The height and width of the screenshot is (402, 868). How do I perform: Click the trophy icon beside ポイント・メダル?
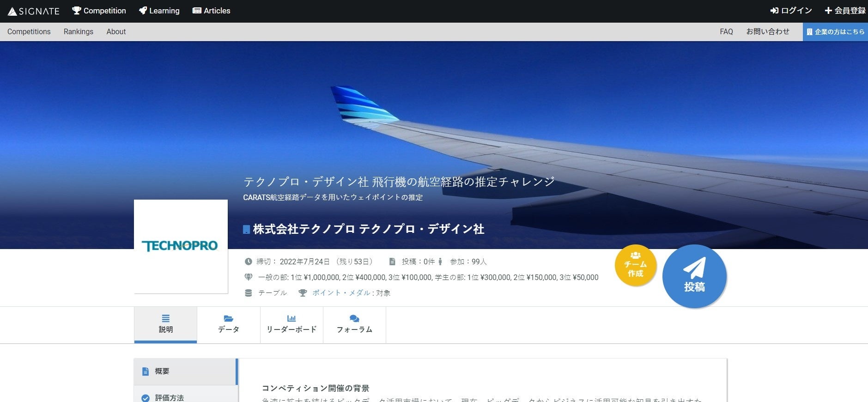(303, 293)
